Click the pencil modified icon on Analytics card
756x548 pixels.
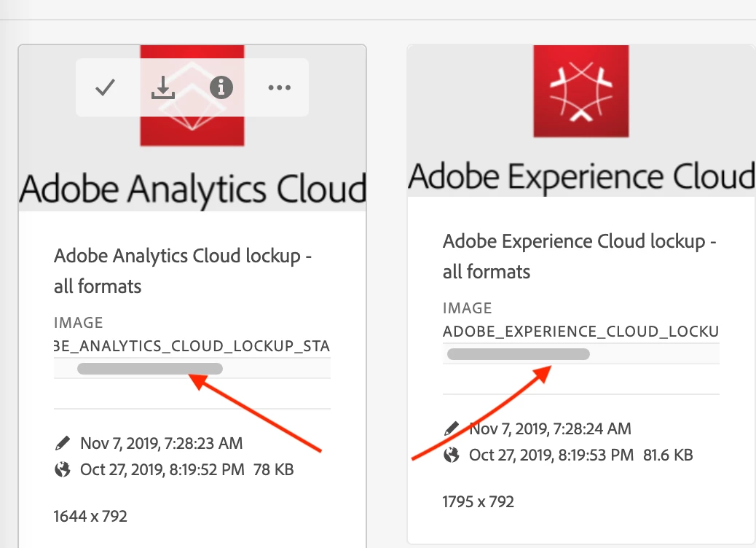63,443
